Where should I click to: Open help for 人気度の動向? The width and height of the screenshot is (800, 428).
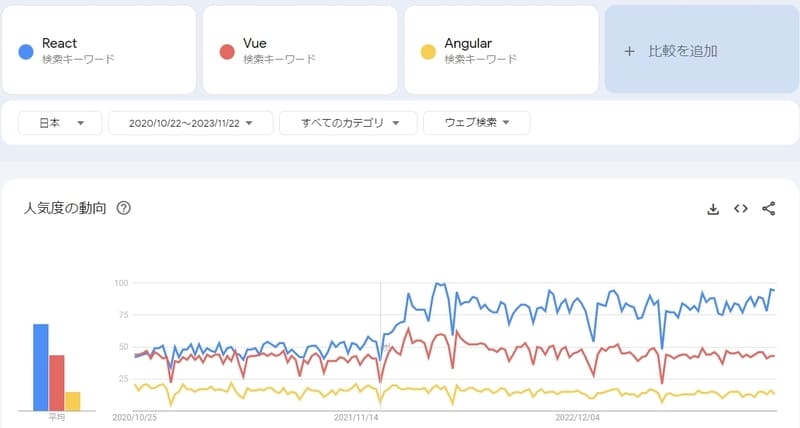tap(124, 209)
